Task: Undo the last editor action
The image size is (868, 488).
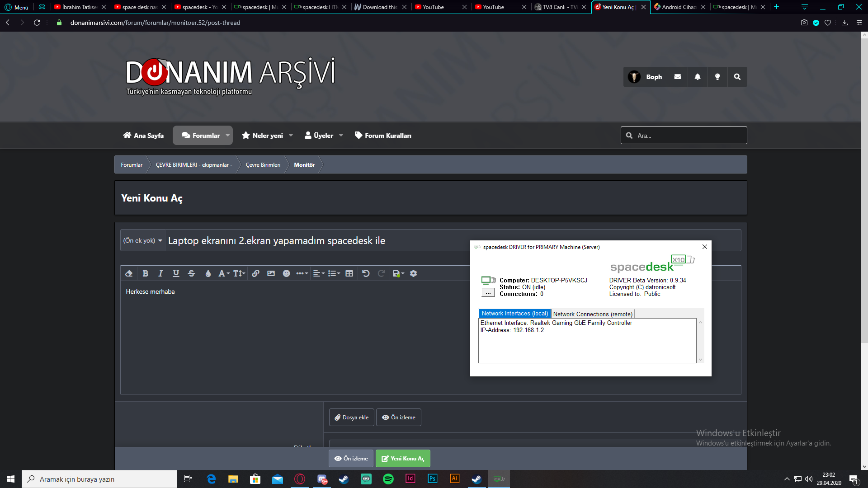Action: pyautogui.click(x=366, y=273)
